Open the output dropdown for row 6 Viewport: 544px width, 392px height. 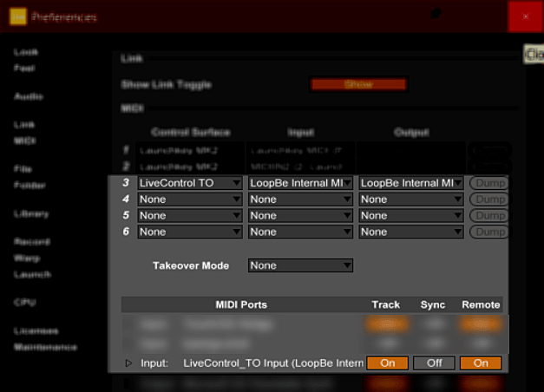pyautogui.click(x=411, y=232)
